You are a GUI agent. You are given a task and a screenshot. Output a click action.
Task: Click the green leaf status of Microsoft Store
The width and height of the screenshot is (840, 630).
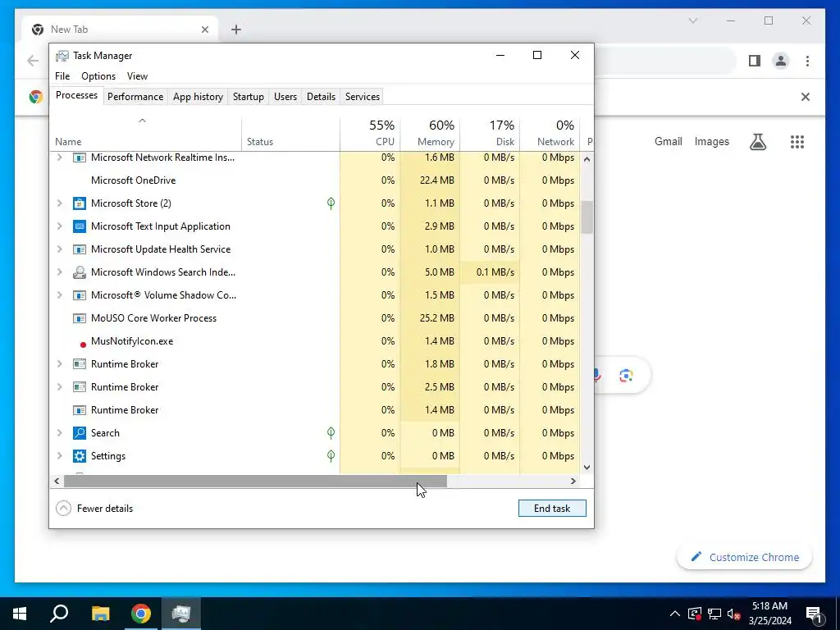331,203
